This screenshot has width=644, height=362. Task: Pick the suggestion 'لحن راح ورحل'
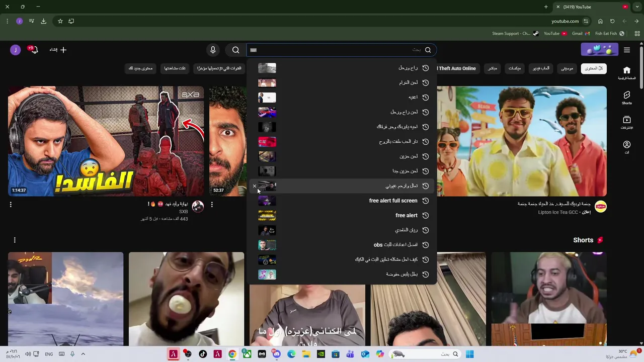[342, 112]
